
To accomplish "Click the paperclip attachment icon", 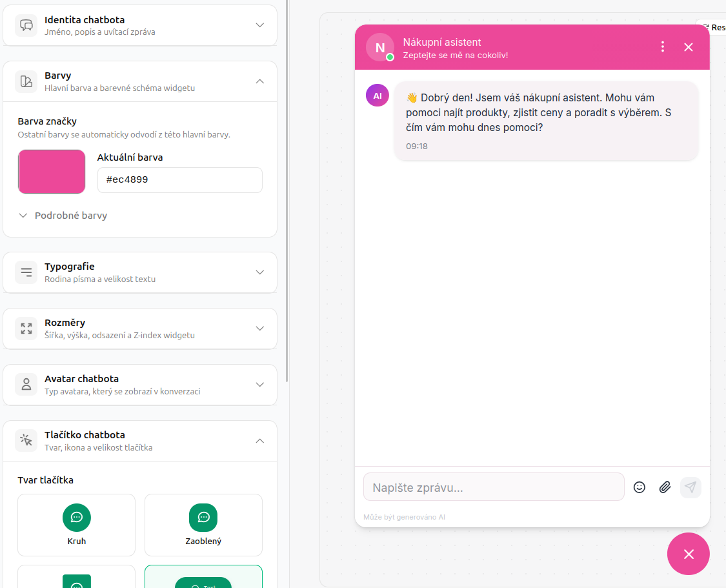I will click(x=665, y=487).
